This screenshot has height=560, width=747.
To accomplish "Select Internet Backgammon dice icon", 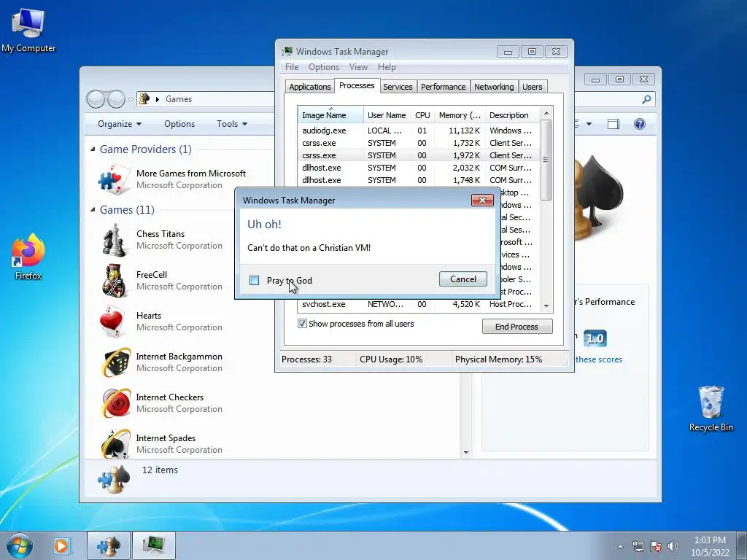I will click(x=115, y=362).
